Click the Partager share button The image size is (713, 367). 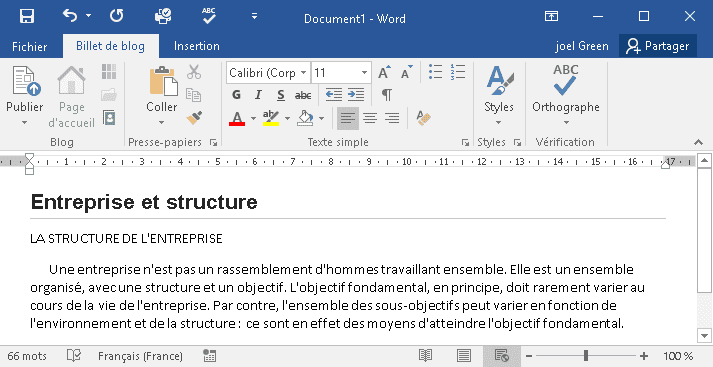[x=658, y=46]
